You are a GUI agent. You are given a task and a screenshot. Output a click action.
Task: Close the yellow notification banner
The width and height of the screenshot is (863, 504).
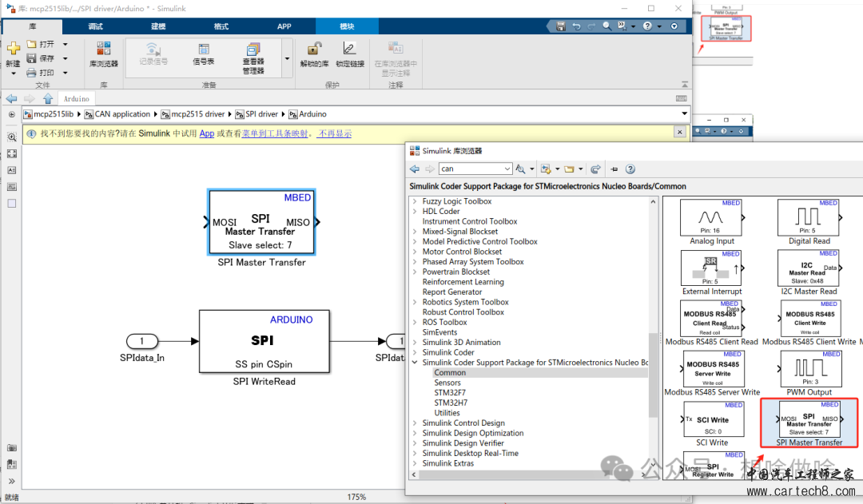680,132
